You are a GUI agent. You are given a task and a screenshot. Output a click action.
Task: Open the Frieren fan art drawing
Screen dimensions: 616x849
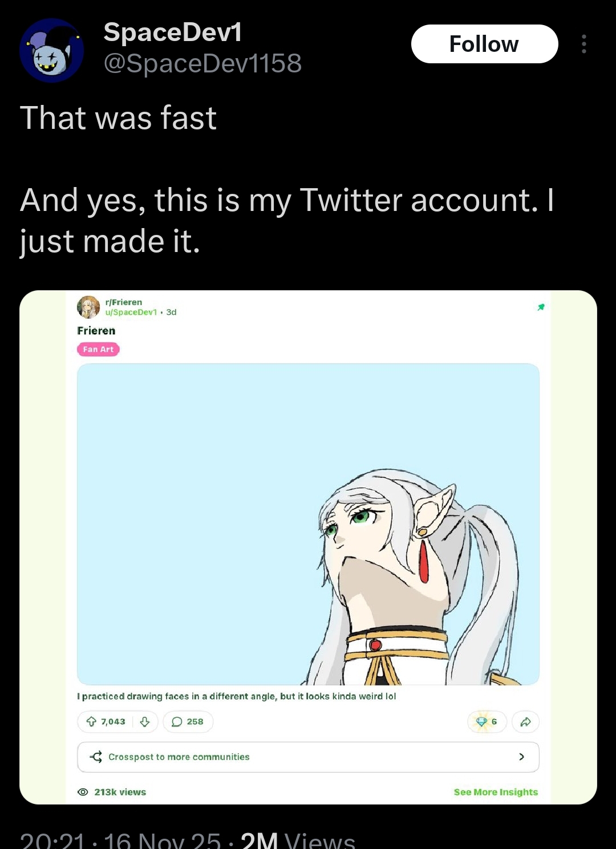(x=308, y=524)
